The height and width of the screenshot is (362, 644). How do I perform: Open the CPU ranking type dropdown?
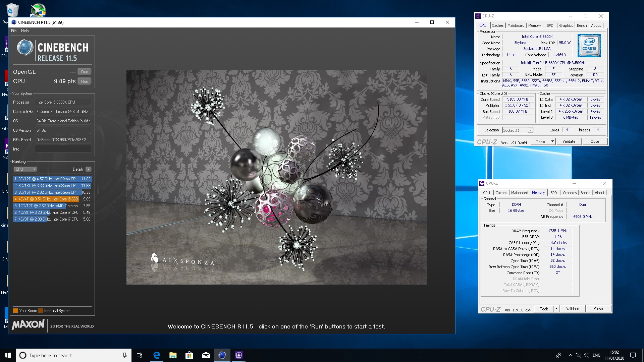(25, 169)
